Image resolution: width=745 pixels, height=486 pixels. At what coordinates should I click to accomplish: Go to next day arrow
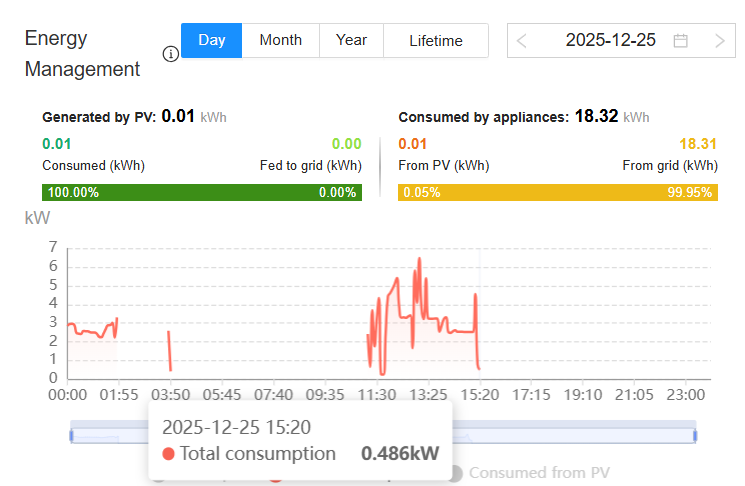click(x=720, y=41)
